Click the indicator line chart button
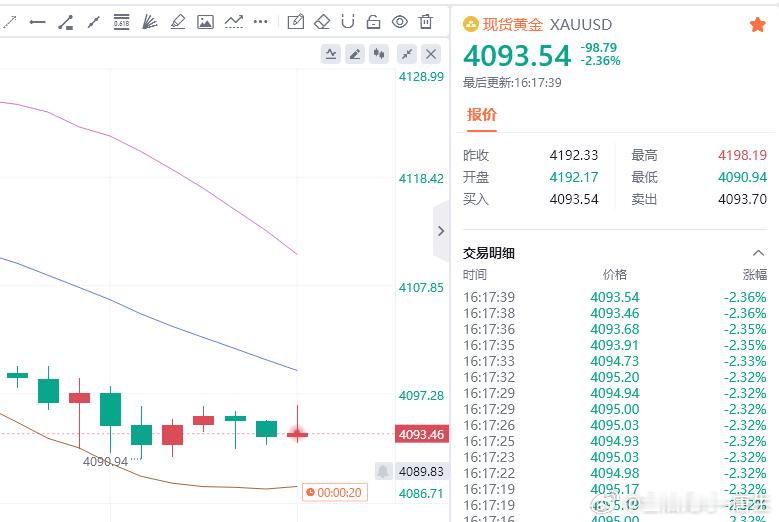 (x=331, y=54)
